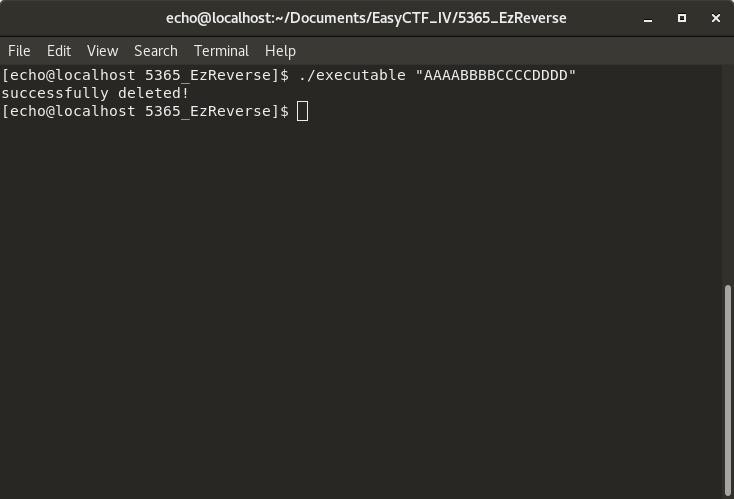Viewport: 734px width, 499px height.
Task: Open the Terminal menu
Action: (x=221, y=51)
